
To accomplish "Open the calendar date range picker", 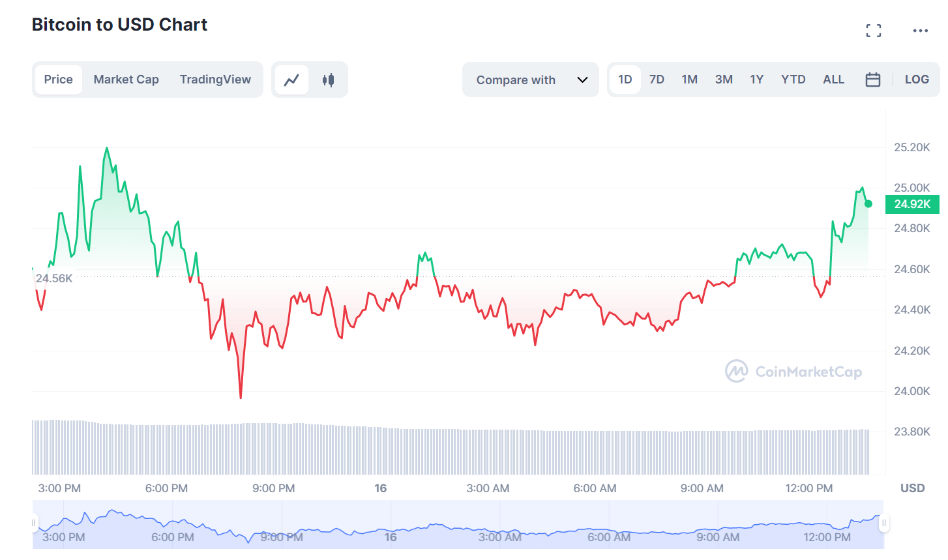I will 872,80.
